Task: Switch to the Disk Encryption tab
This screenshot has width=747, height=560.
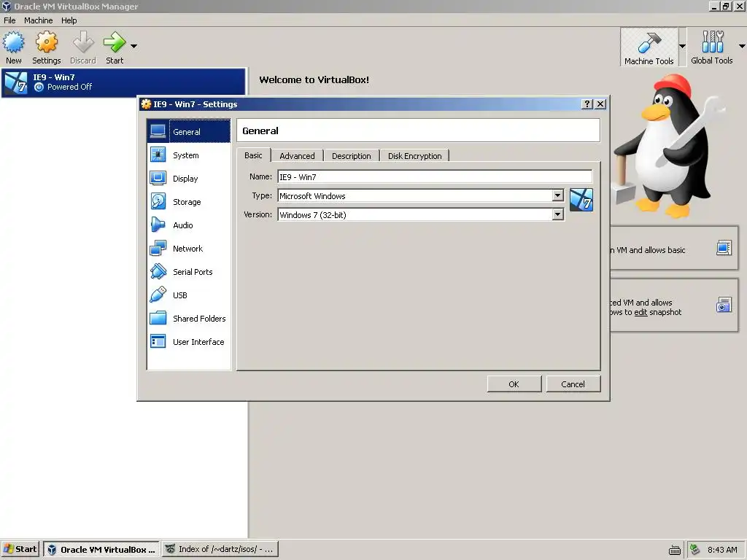Action: (414, 156)
